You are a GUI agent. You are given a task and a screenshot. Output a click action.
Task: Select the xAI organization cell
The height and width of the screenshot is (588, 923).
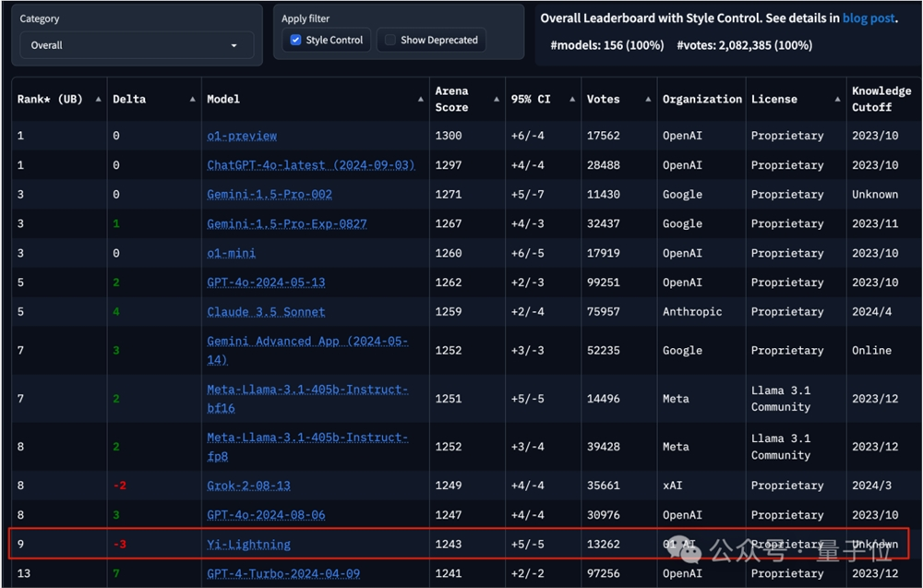click(x=672, y=486)
